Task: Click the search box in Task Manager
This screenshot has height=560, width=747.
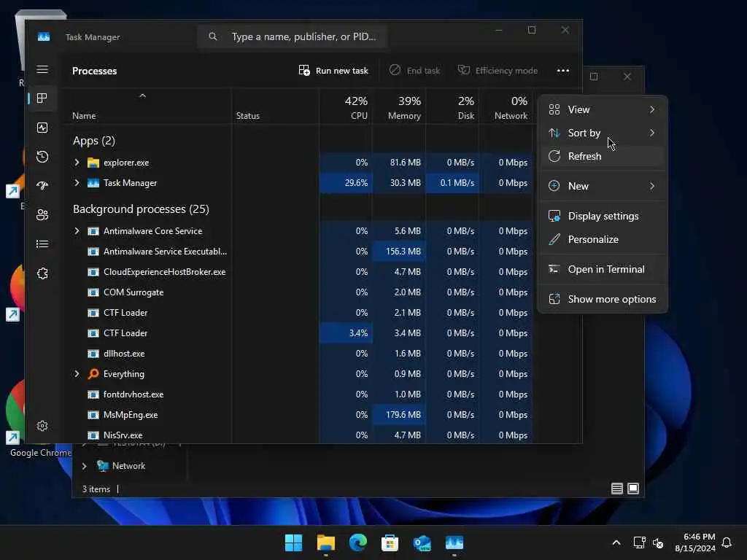Action: pos(292,36)
